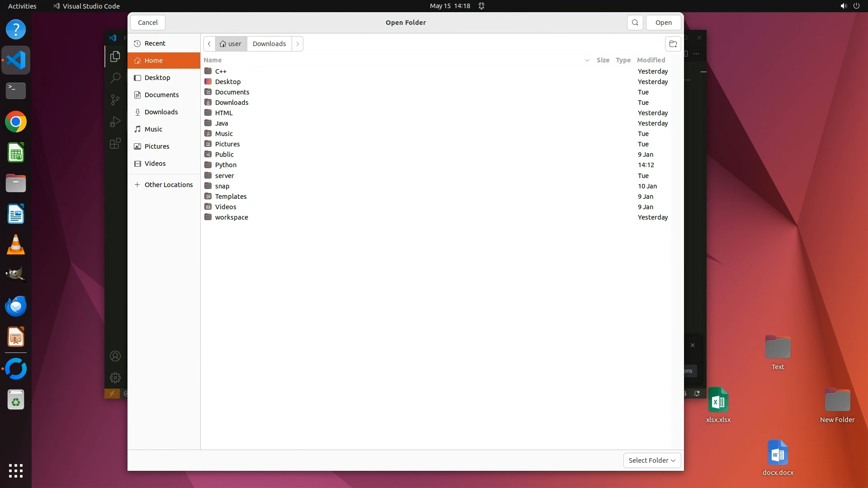This screenshot has height=488, width=868.
Task: Toggle sort order arrow in Name column
Action: click(587, 60)
